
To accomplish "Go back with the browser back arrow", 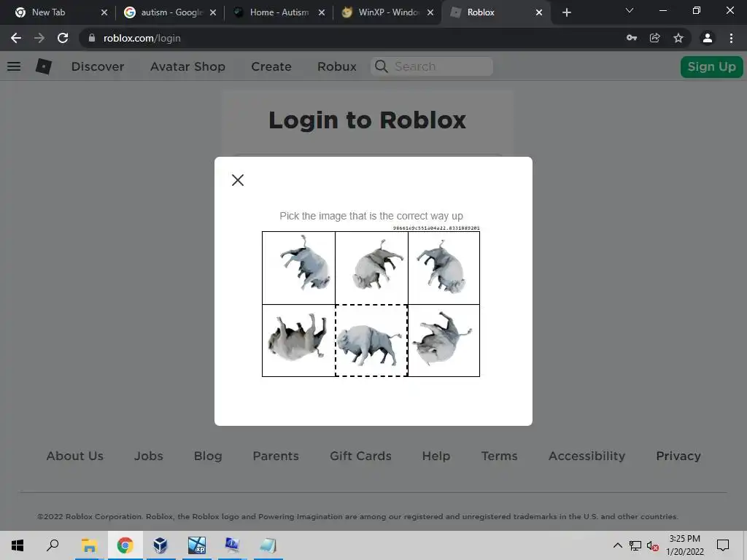I will pyautogui.click(x=16, y=38).
